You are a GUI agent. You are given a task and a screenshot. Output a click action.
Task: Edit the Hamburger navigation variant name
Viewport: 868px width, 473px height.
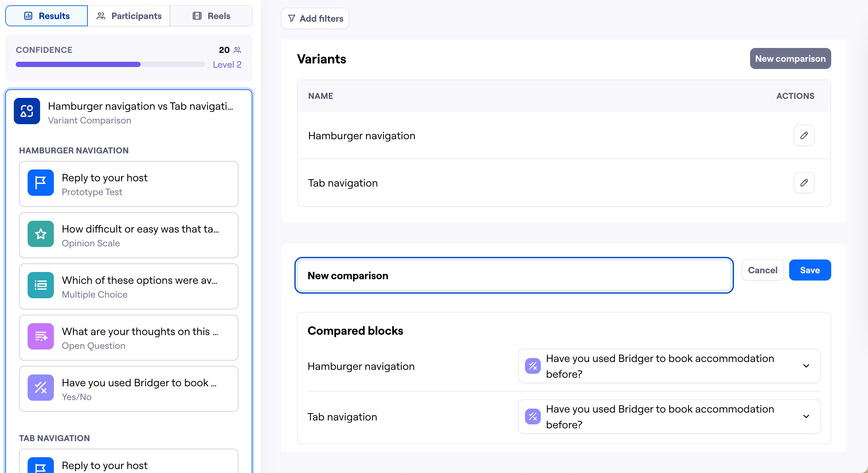click(804, 135)
